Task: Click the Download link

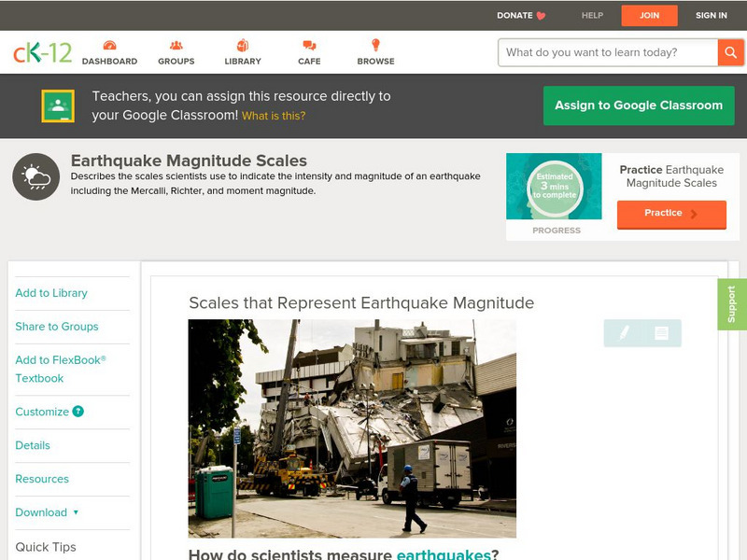Action: (41, 512)
